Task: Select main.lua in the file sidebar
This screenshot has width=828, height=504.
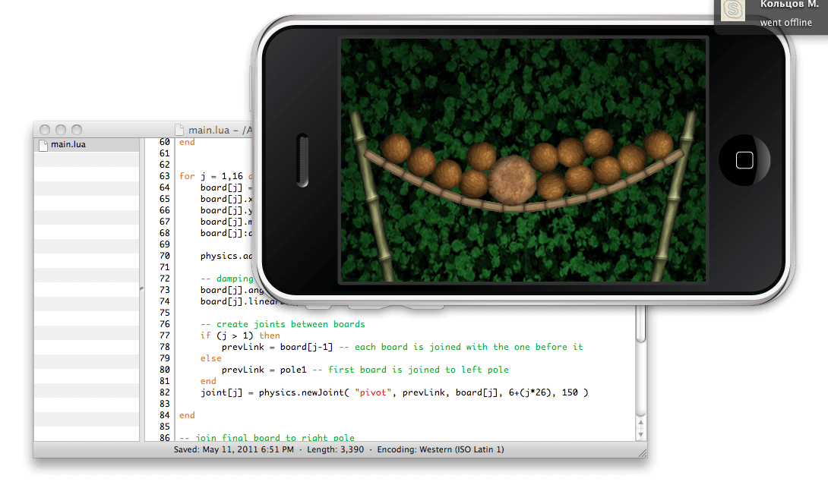Action: [x=87, y=145]
